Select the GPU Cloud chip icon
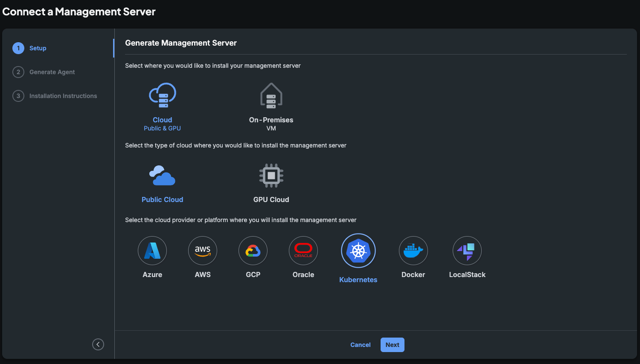640x364 pixels. point(271,175)
